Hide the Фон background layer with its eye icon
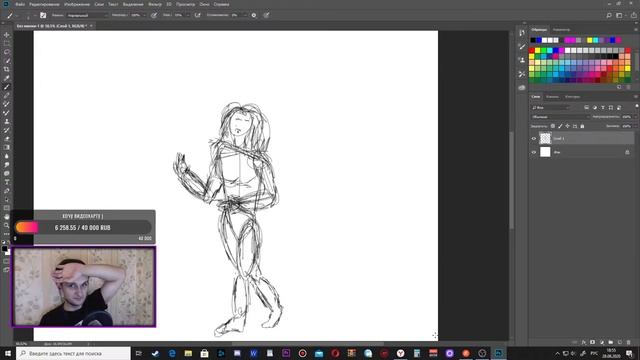The width and height of the screenshot is (640, 360). pos(533,152)
